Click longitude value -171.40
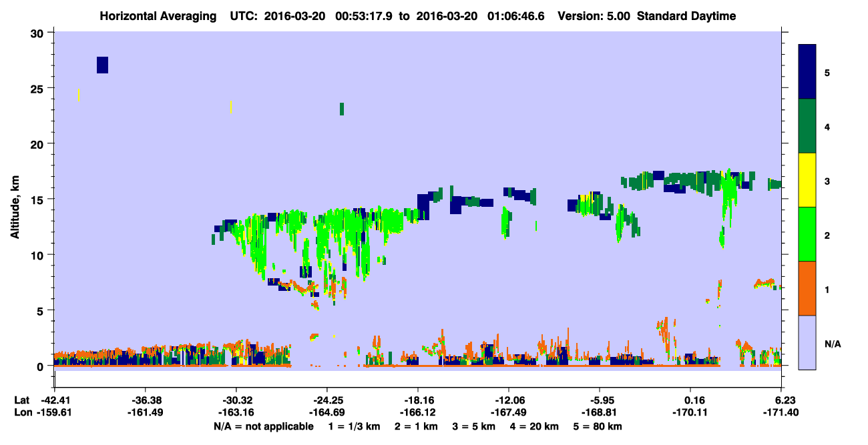The height and width of the screenshot is (445, 868). (x=781, y=412)
